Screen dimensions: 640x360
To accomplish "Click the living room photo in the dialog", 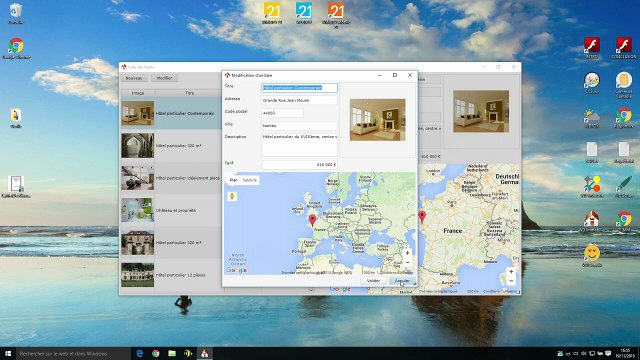I will tap(378, 120).
